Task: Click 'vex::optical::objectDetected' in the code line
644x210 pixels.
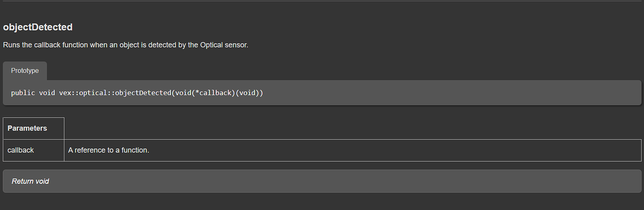Action: 115,93
